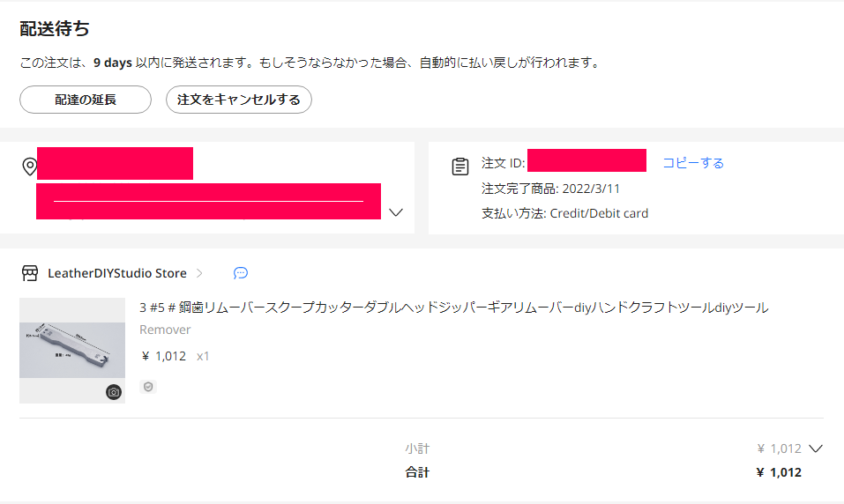Click the redacted 注文 ID value
This screenshot has height=504, width=844.
pyautogui.click(x=586, y=160)
